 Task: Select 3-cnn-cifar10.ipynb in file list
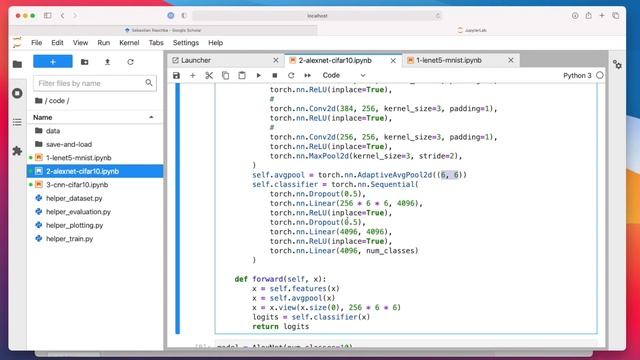coord(95,184)
